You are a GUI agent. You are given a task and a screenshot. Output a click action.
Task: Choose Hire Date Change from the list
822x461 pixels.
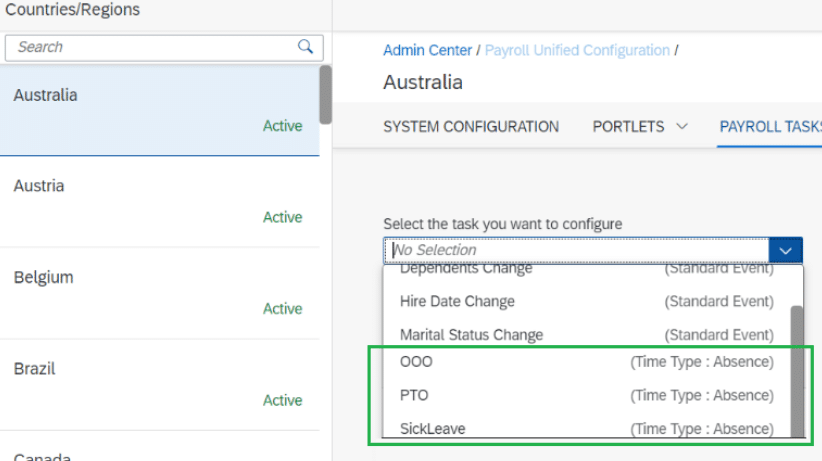[586, 301]
